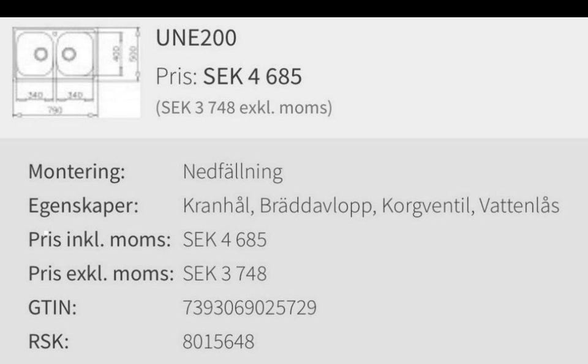Click the Pris exkl. moms label
This screenshot has width=588, height=364.
101,273
